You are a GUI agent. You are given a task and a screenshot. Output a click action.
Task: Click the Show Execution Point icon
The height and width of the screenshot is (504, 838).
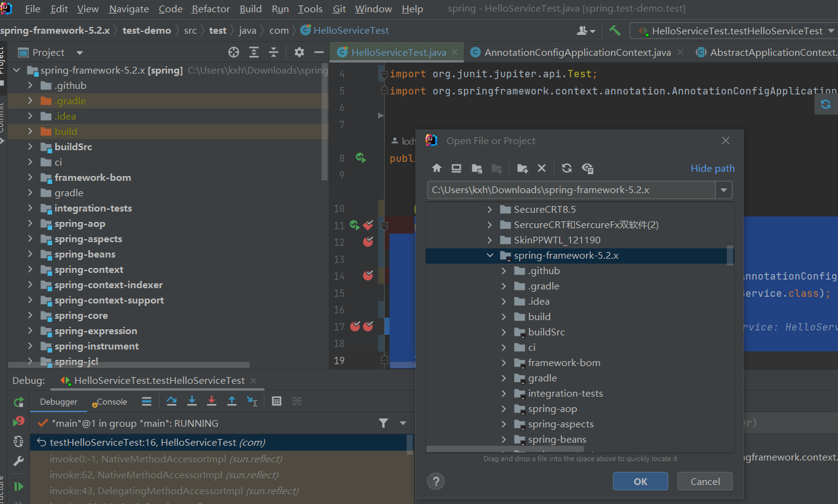[147, 401]
